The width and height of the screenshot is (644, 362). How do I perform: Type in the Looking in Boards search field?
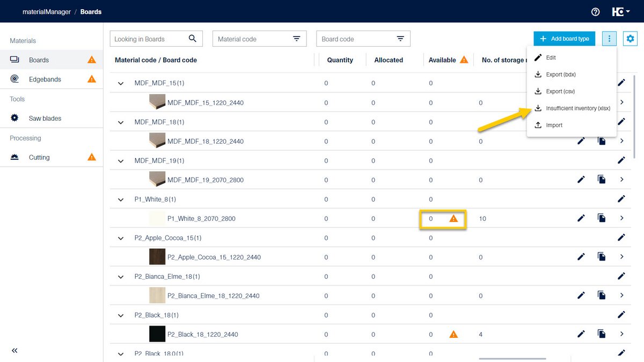point(150,38)
